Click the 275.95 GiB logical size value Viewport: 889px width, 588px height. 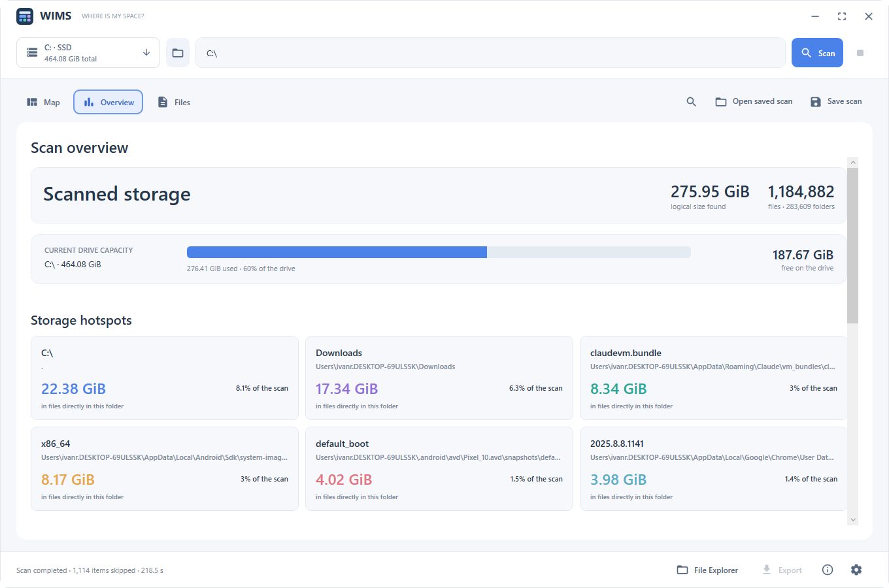[710, 191]
